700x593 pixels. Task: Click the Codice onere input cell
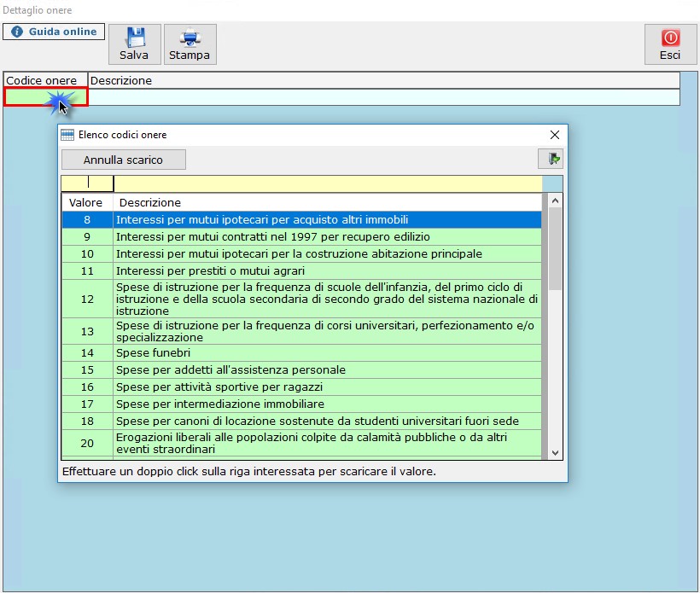pyautogui.click(x=45, y=97)
